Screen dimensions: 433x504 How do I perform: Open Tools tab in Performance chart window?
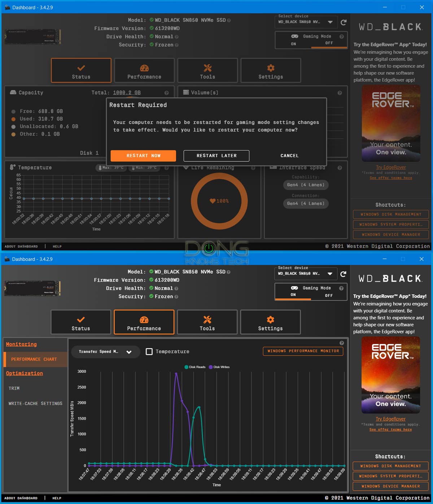tap(207, 322)
